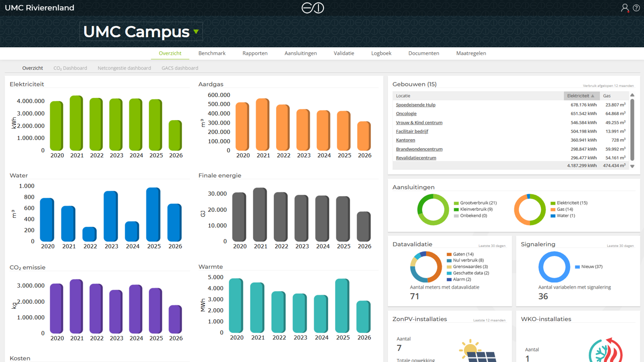Click the Water (1) legend swatch
Image resolution: width=644 pixels, height=362 pixels.
point(552,216)
